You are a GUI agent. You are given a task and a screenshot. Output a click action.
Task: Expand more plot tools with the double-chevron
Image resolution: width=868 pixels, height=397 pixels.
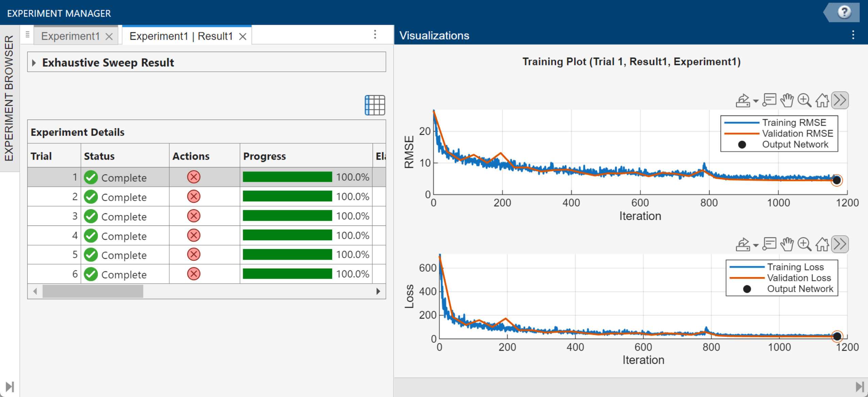(x=840, y=100)
